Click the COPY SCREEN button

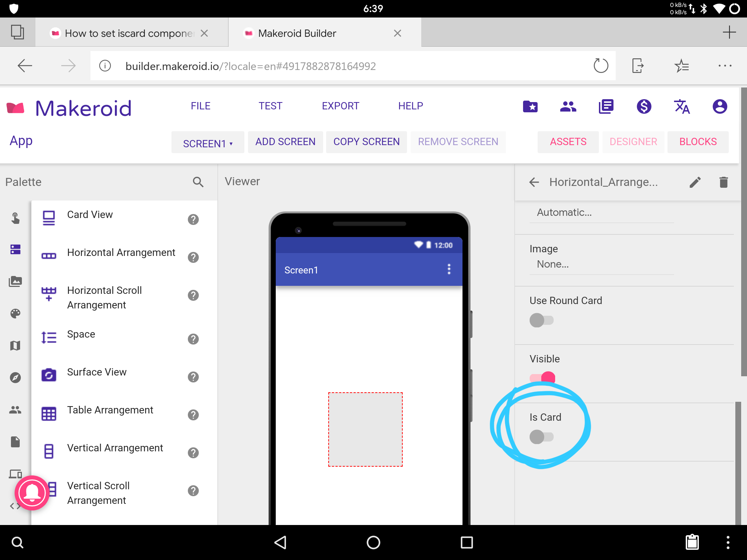pyautogui.click(x=366, y=142)
